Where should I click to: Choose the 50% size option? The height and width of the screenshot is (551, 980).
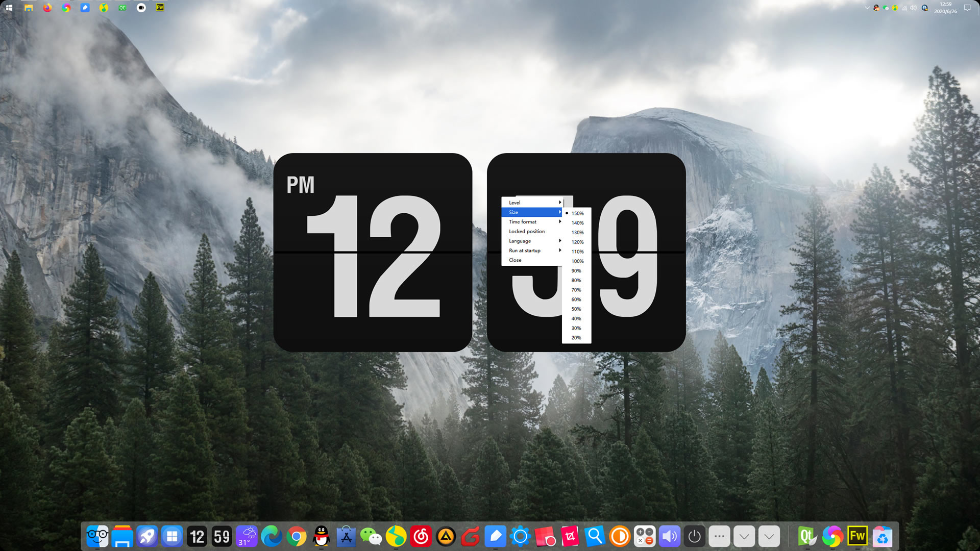pos(576,309)
